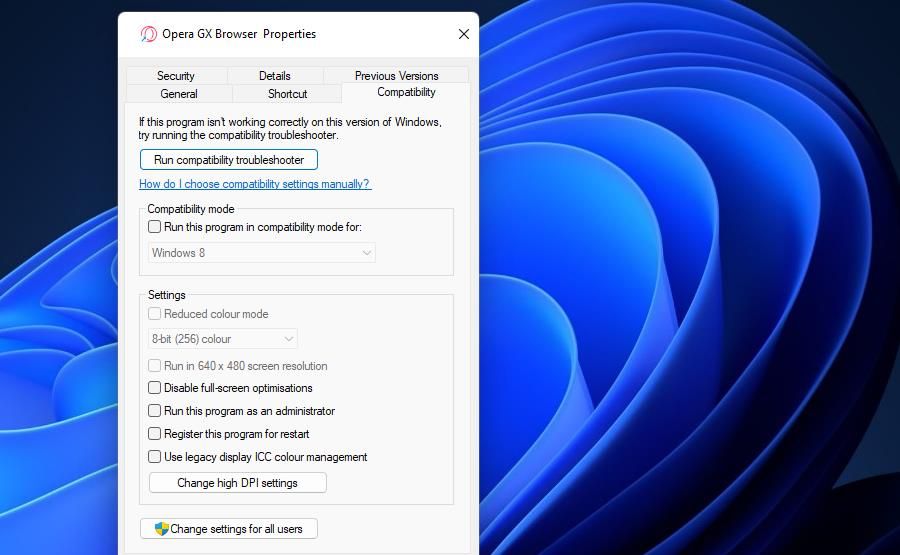
Task: Click the chevron arrow of 8-bit colour combo
Action: [x=289, y=339]
